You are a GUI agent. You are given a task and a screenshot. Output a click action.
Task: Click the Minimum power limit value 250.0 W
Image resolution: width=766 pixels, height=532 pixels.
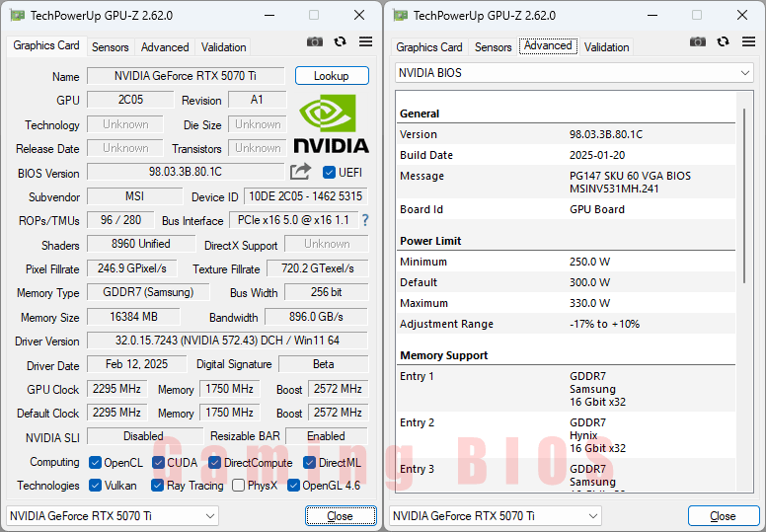coord(589,262)
